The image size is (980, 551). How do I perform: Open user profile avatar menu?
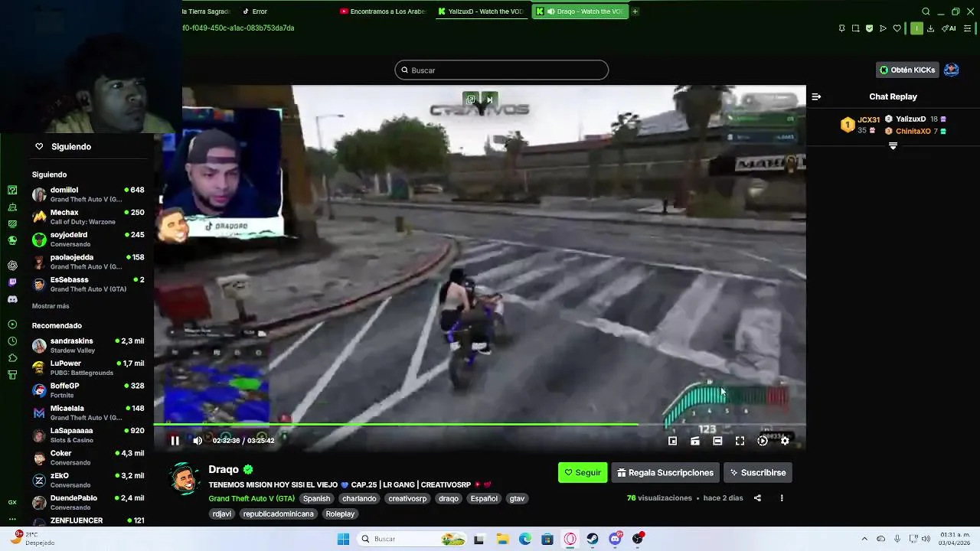(952, 70)
